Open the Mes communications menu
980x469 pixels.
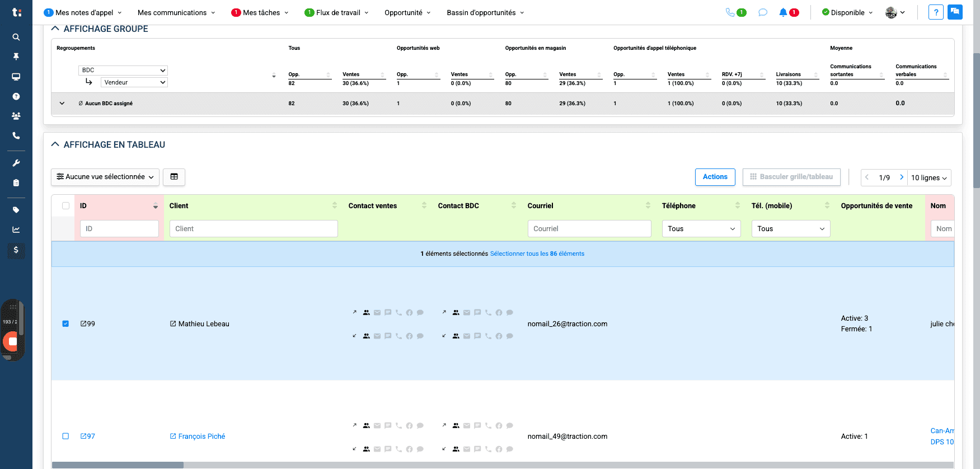176,12
